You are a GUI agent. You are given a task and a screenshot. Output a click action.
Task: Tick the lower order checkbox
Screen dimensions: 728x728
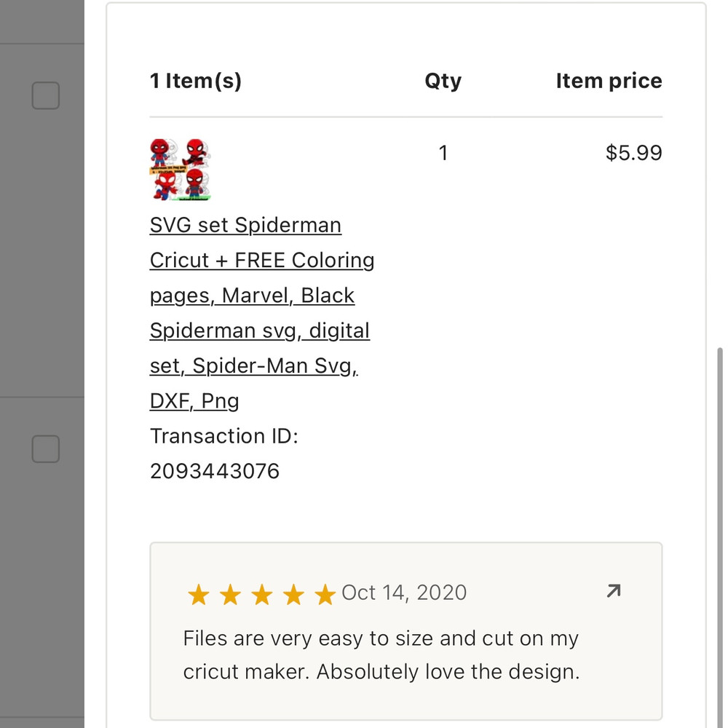tap(45, 448)
